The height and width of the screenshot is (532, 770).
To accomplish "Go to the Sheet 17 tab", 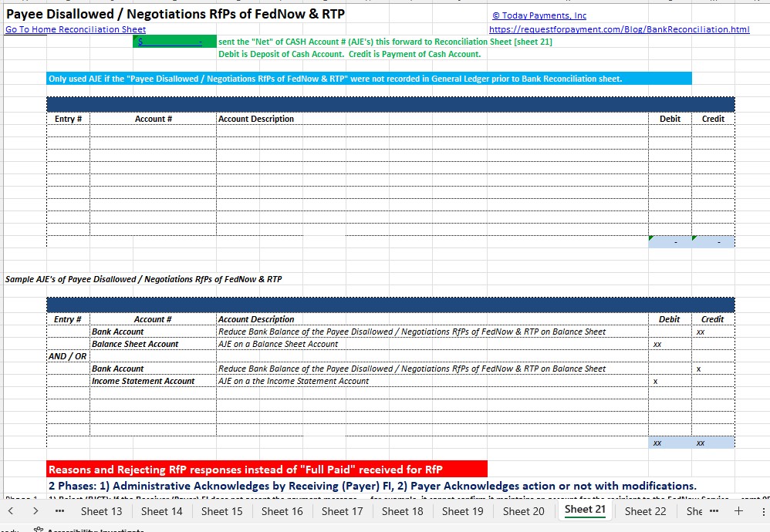I will tap(343, 511).
